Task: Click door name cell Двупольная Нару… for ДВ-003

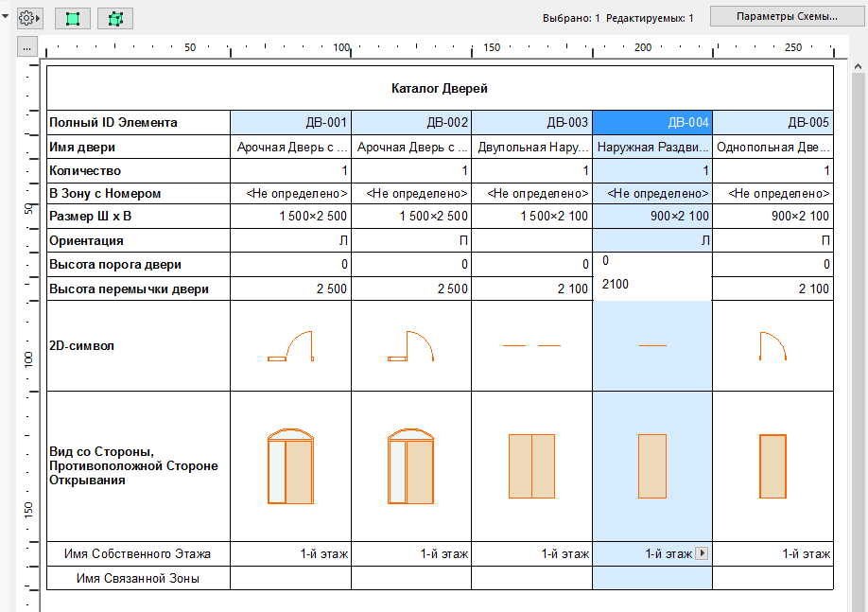Action: click(531, 147)
